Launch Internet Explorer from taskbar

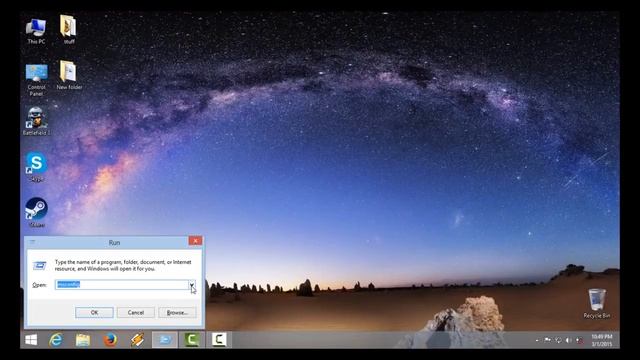(x=56, y=340)
